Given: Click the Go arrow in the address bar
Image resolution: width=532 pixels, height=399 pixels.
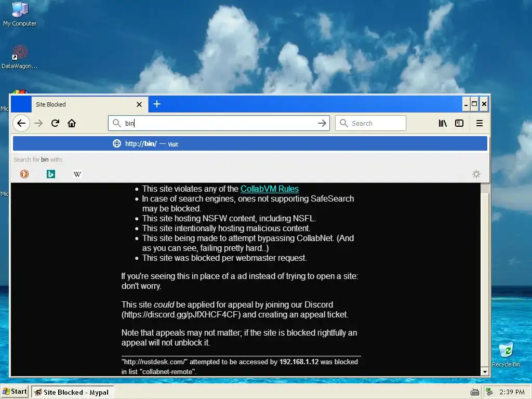Looking at the screenshot, I should [322, 123].
